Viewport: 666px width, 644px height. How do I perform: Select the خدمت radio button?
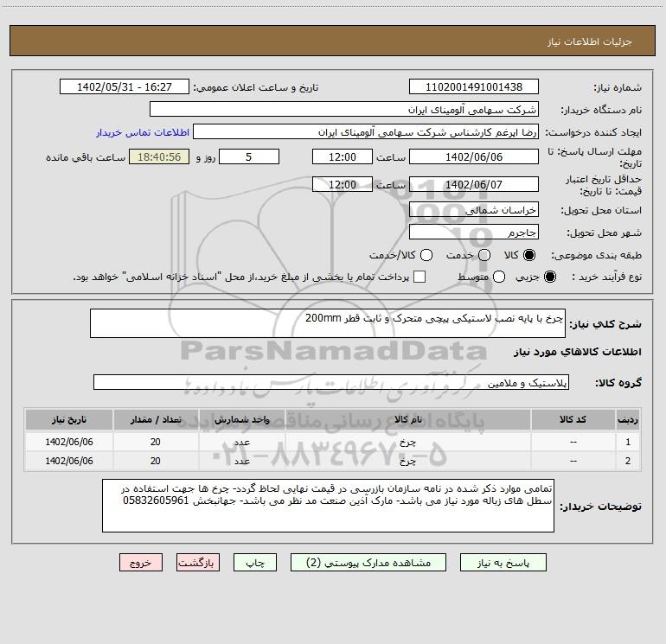[x=484, y=255]
